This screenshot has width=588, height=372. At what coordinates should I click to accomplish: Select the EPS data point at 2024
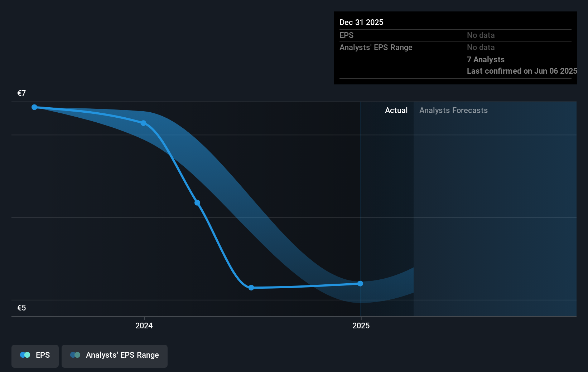(x=143, y=123)
